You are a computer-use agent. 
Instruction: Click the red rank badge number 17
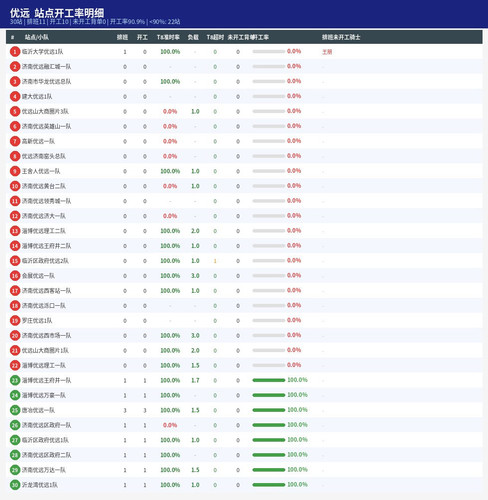[15, 291]
